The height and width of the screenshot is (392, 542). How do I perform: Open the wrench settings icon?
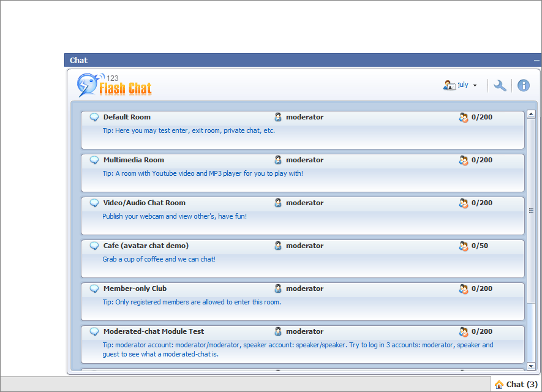point(500,86)
